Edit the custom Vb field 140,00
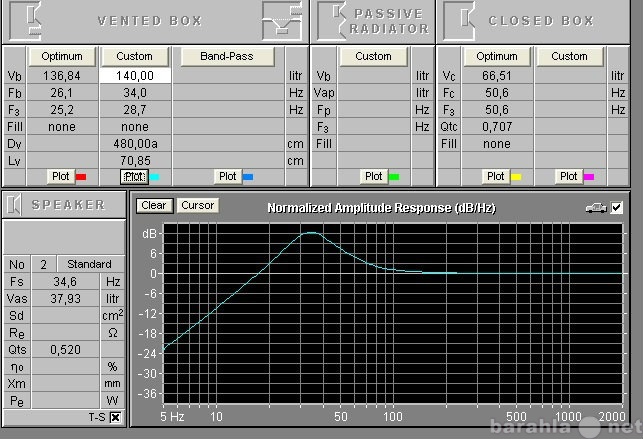The width and height of the screenshot is (643, 439). pos(135,76)
